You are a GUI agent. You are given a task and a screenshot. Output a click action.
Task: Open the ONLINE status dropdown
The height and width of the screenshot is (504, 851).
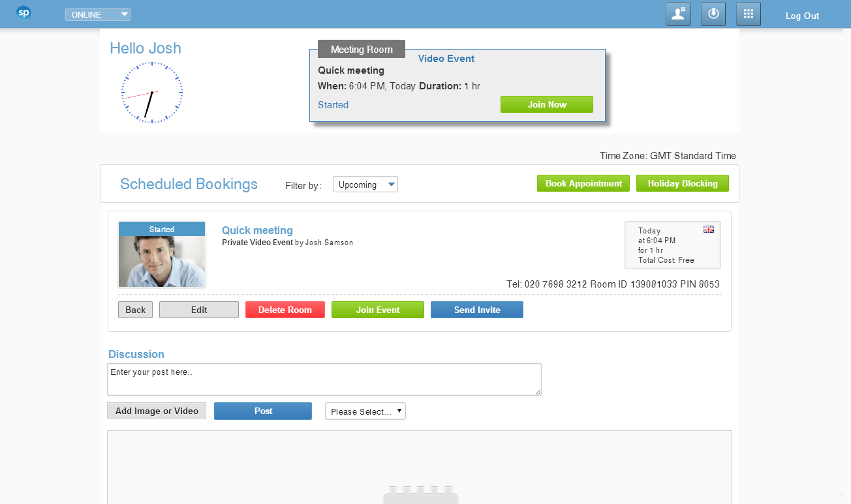[98, 14]
